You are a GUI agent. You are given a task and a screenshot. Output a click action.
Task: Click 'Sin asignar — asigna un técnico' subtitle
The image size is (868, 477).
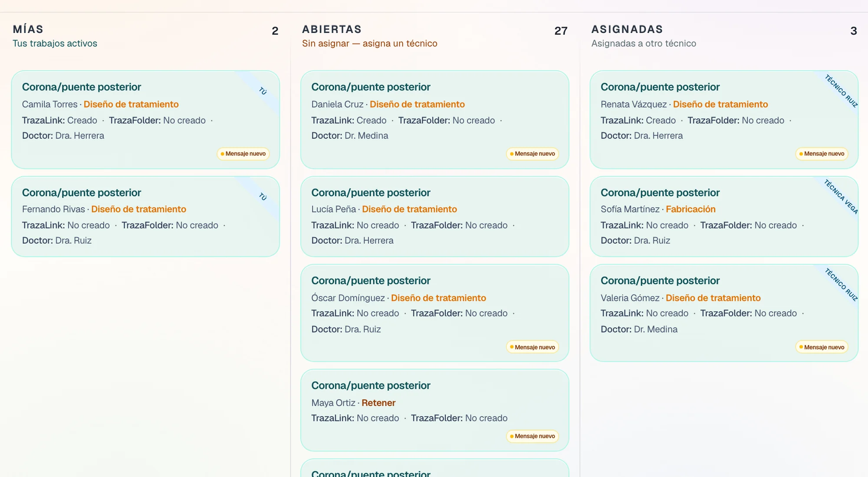[370, 43]
